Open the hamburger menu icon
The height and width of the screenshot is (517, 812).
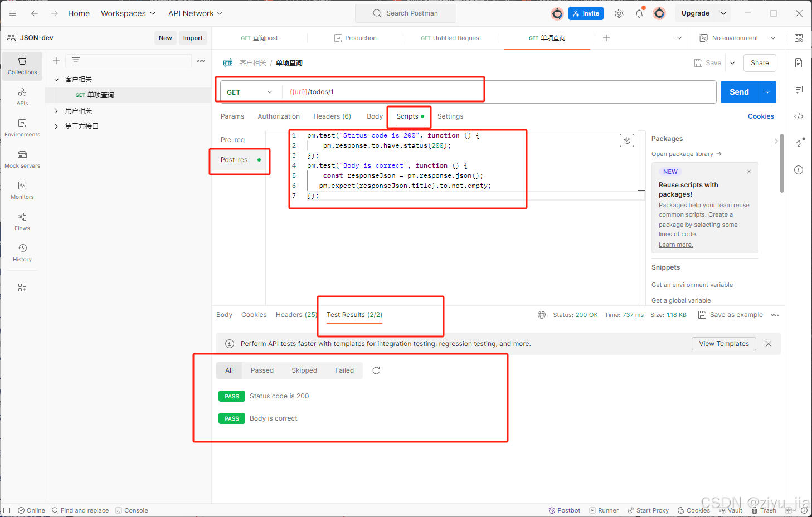click(x=13, y=13)
